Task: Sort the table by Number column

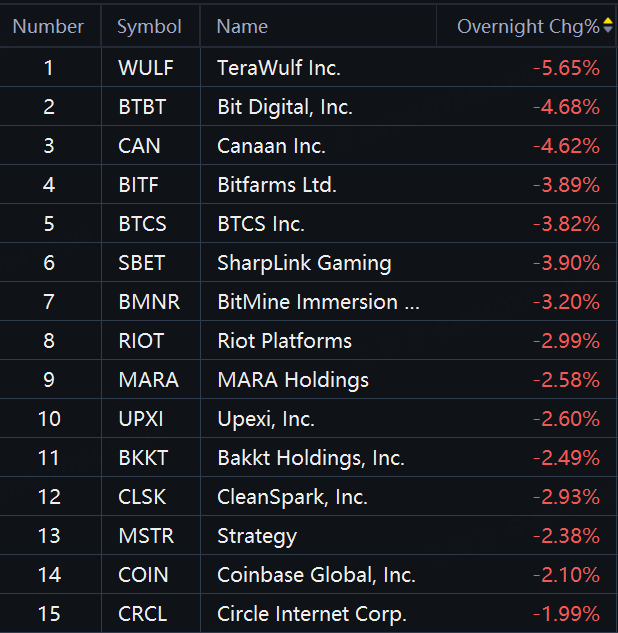Action: coord(48,27)
